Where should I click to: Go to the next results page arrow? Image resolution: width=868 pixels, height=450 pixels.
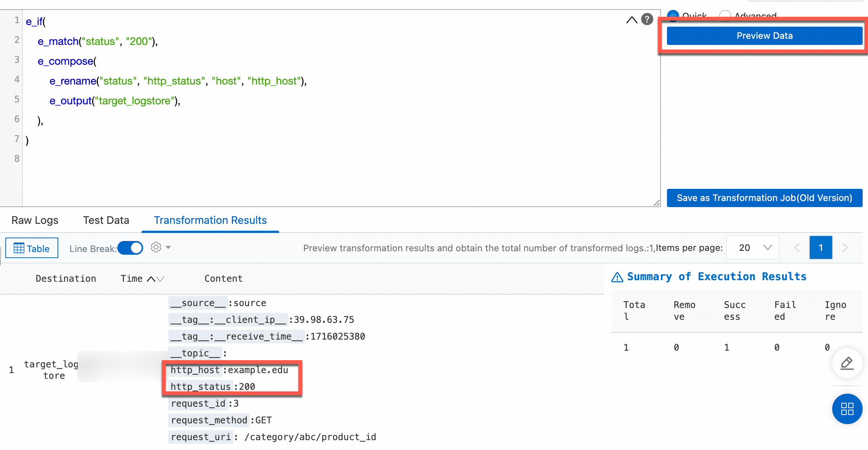click(x=845, y=248)
